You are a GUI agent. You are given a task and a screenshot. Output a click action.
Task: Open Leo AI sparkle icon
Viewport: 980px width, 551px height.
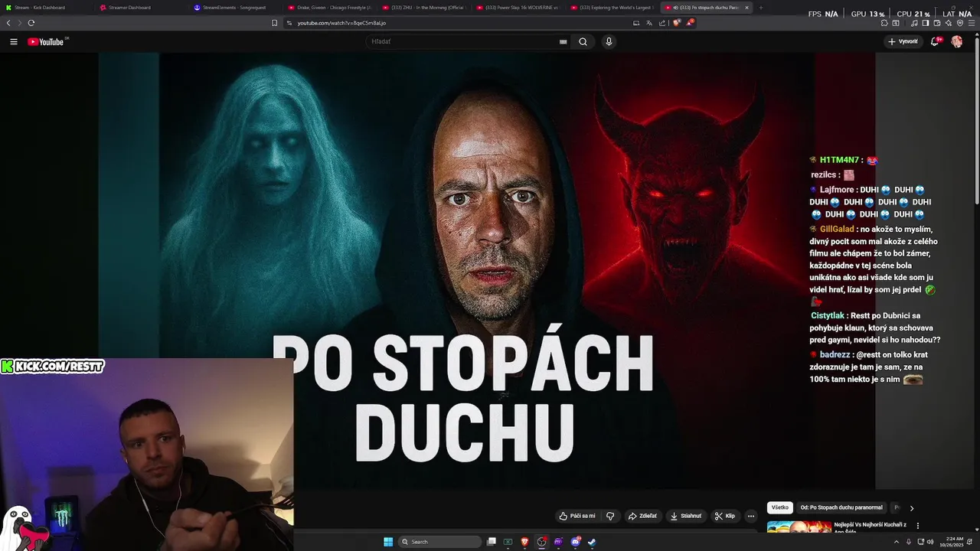click(x=948, y=23)
